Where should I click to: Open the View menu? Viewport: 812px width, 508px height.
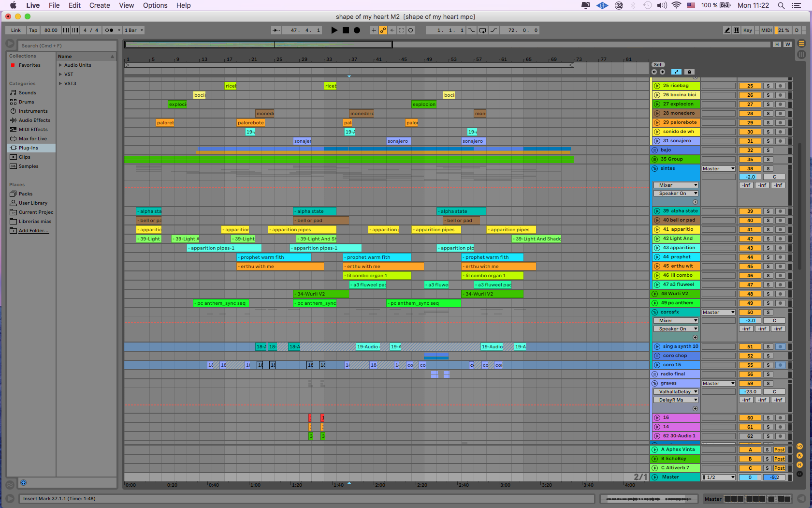126,5
